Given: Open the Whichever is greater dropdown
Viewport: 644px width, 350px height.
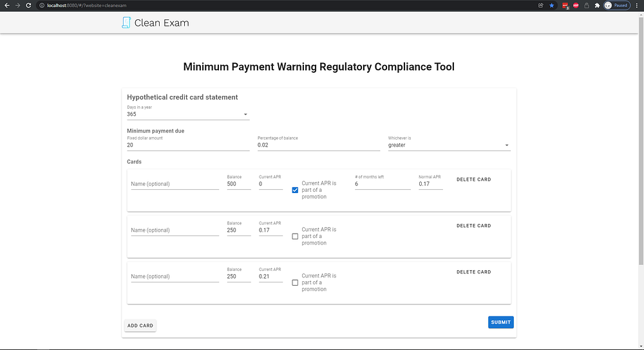Looking at the screenshot, I should 450,145.
